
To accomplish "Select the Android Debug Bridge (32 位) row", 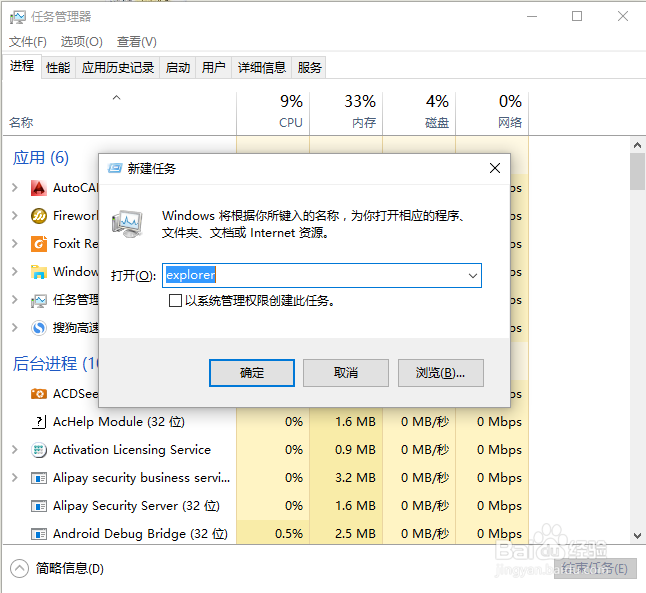I will point(265,534).
